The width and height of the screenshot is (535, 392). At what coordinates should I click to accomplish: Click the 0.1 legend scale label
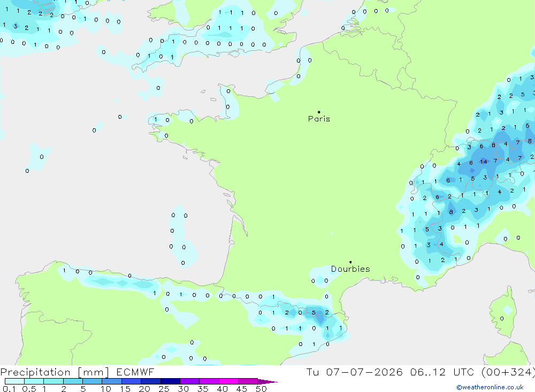(9, 389)
